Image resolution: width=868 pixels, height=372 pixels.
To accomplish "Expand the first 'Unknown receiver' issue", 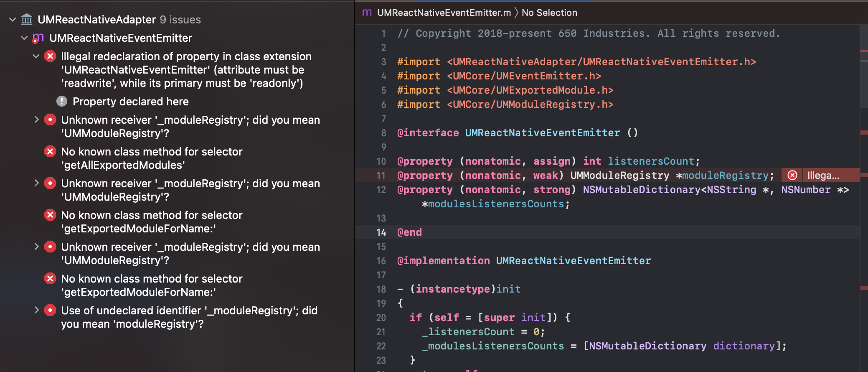I will point(36,120).
